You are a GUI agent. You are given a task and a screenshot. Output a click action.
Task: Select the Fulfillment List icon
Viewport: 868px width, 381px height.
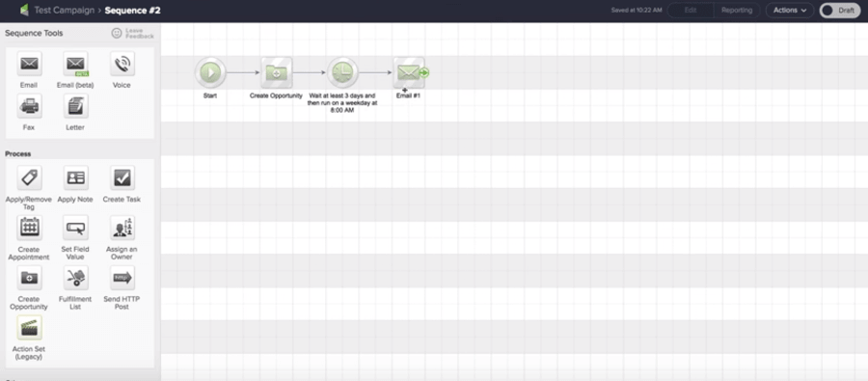(x=75, y=278)
